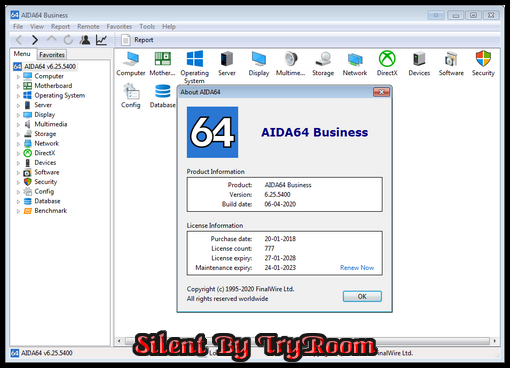Viewport: 510px width, 368px height.
Task: Click the Renew Now link
Action: (x=357, y=268)
